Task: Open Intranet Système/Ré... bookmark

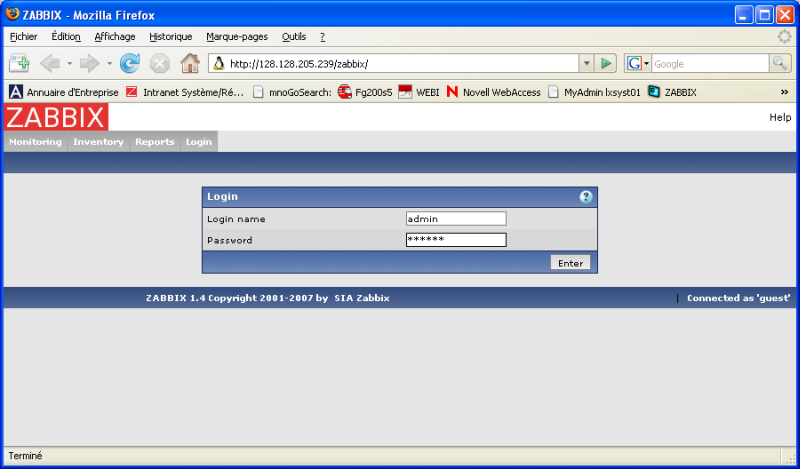Action: (185, 92)
